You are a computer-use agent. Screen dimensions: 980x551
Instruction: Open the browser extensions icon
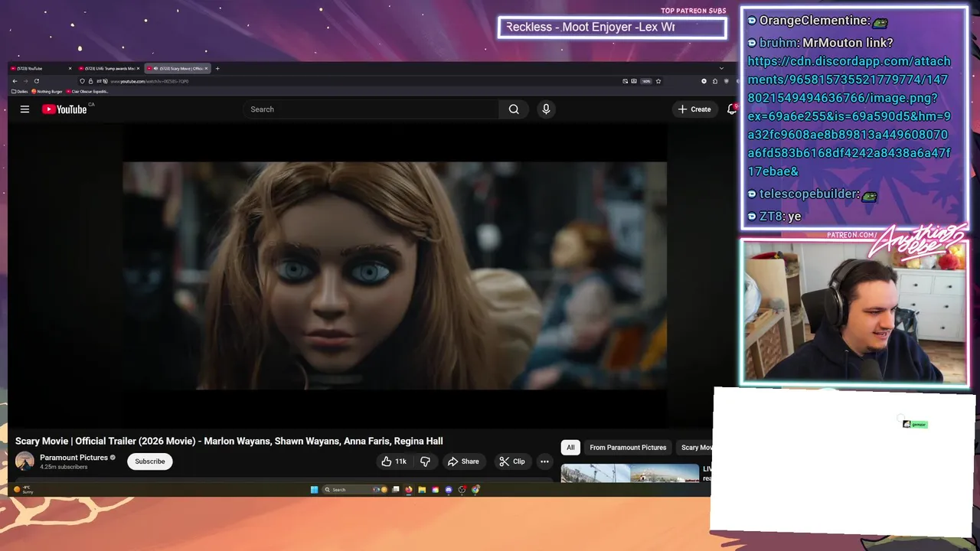(x=714, y=81)
